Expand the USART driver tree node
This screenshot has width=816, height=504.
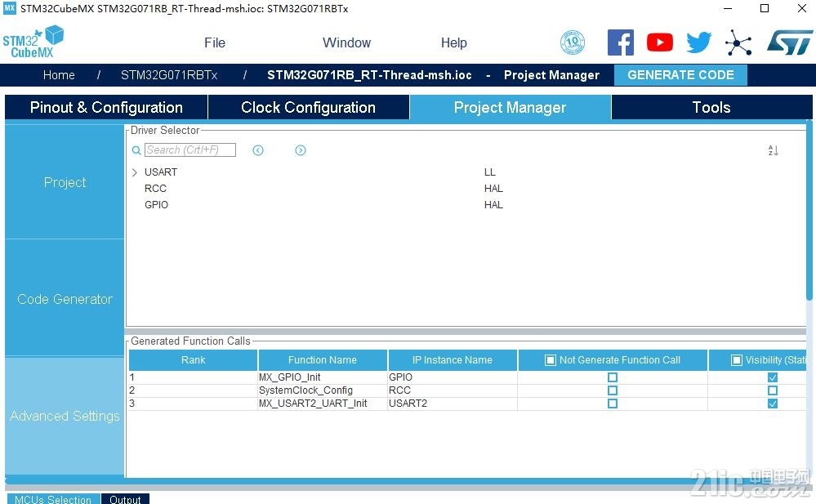[x=135, y=172]
